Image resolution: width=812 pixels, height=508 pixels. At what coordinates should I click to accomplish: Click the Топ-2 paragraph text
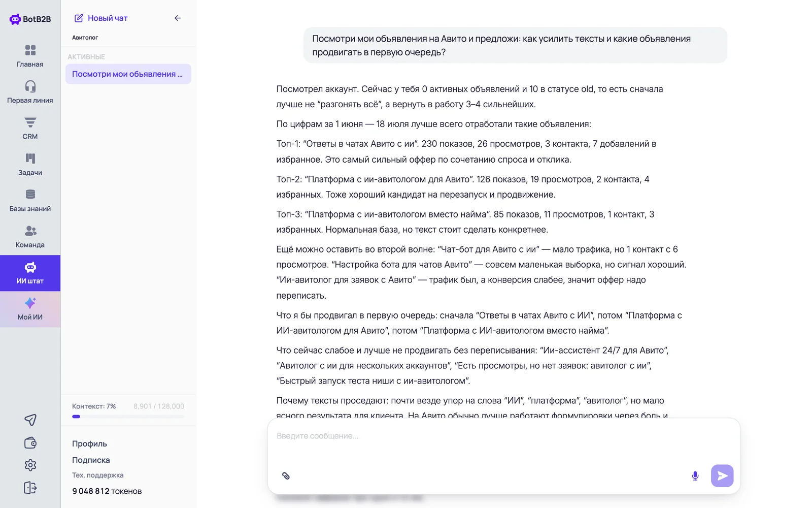pos(463,187)
